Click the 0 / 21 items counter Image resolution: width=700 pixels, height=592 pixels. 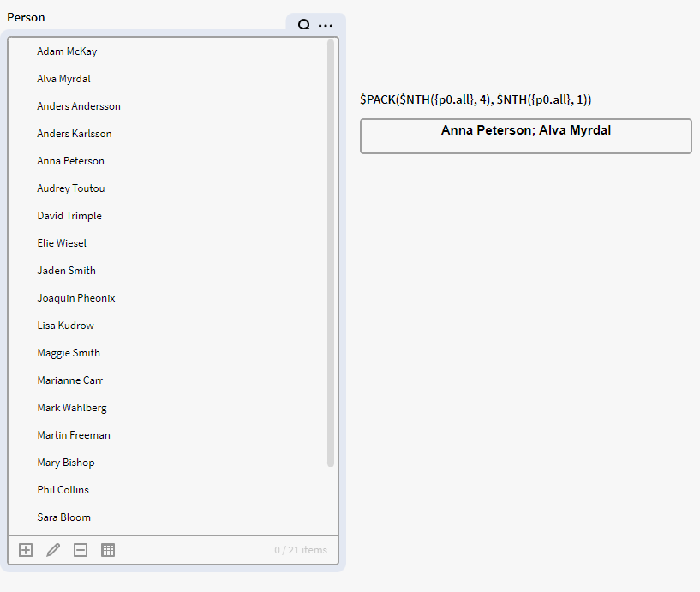click(300, 550)
